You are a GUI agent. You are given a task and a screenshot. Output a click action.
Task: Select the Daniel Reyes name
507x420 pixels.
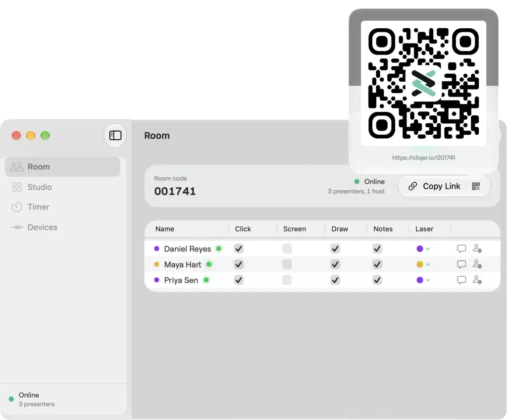[188, 249]
